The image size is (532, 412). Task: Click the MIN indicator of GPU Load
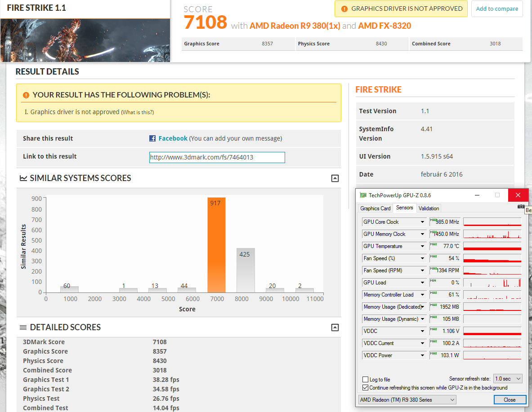pos(433,280)
